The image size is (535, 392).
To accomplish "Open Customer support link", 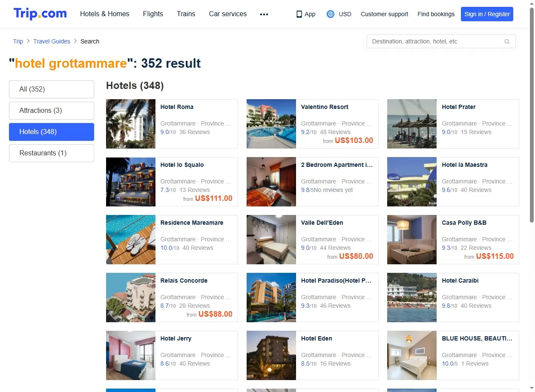I will 384,14.
